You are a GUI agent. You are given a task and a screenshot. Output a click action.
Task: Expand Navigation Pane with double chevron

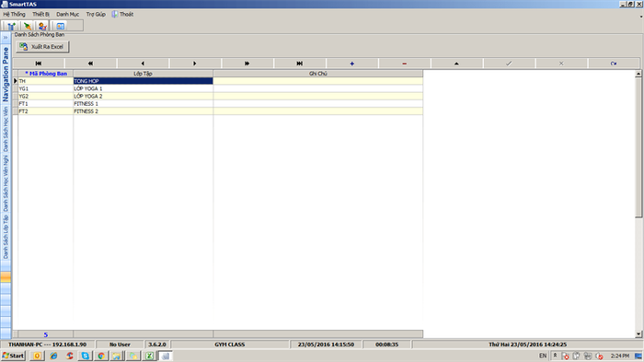[6, 38]
